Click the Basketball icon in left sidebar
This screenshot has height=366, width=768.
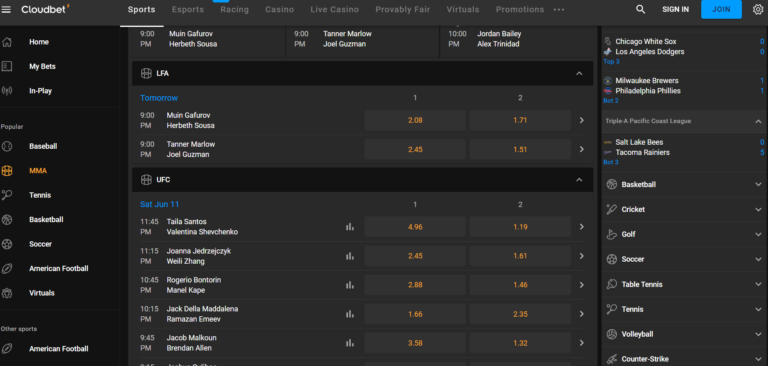[7, 220]
